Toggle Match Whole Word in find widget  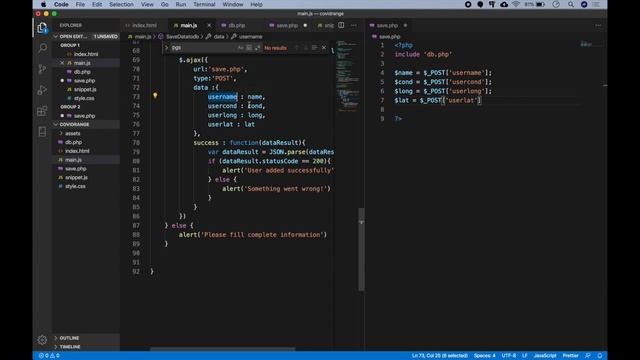249,48
